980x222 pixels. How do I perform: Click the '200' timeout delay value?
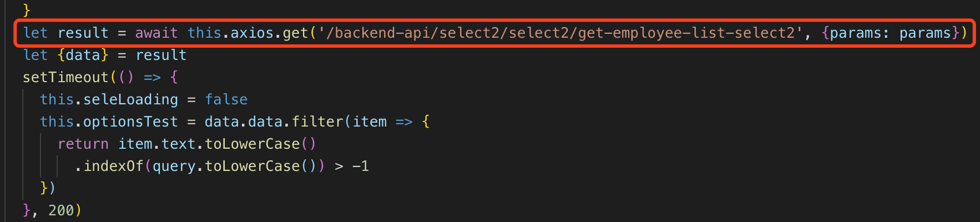[62, 211]
